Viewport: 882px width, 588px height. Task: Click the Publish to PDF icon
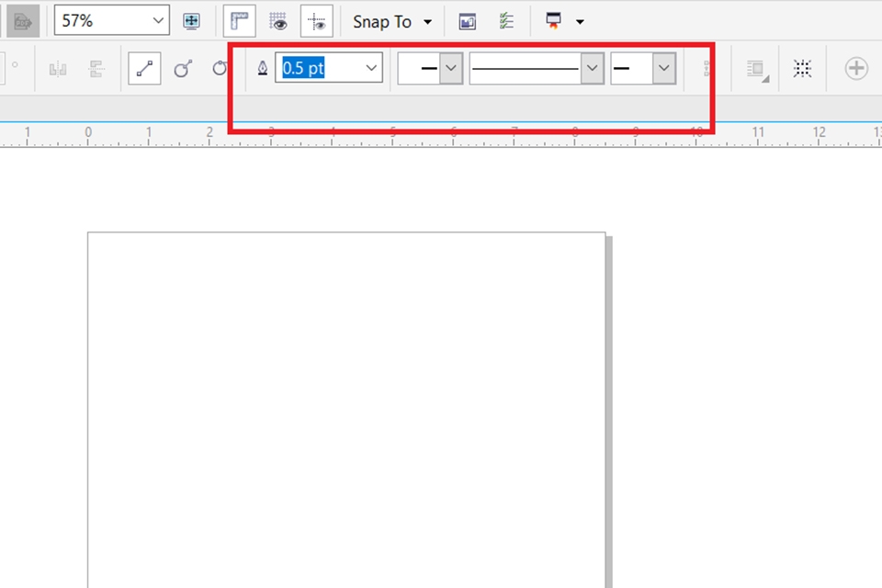coord(23,21)
